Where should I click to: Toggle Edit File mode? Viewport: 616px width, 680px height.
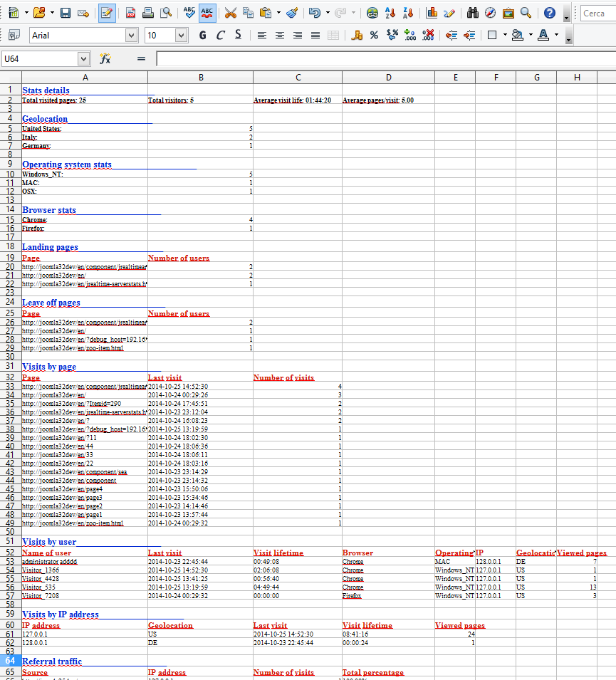(107, 13)
